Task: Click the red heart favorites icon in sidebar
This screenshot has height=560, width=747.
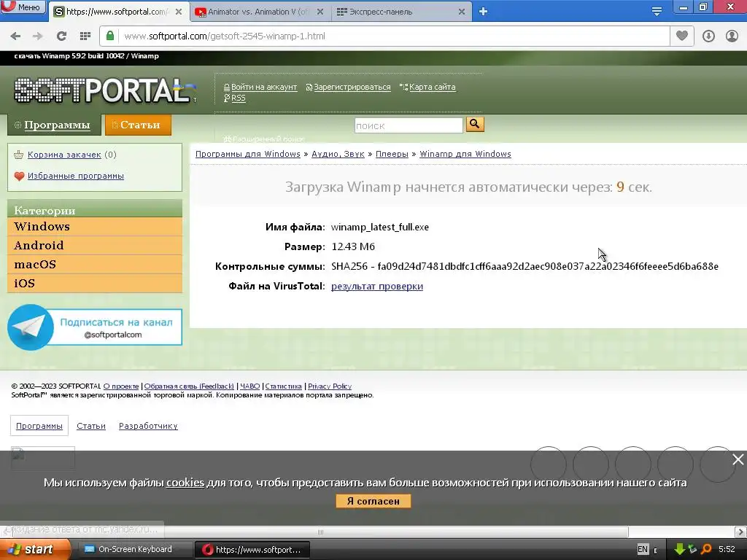Action: (19, 176)
